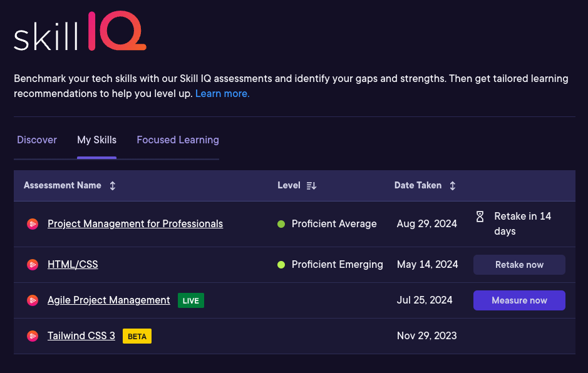Click the Pluralsight icon beside HTML/CSS

pos(33,265)
